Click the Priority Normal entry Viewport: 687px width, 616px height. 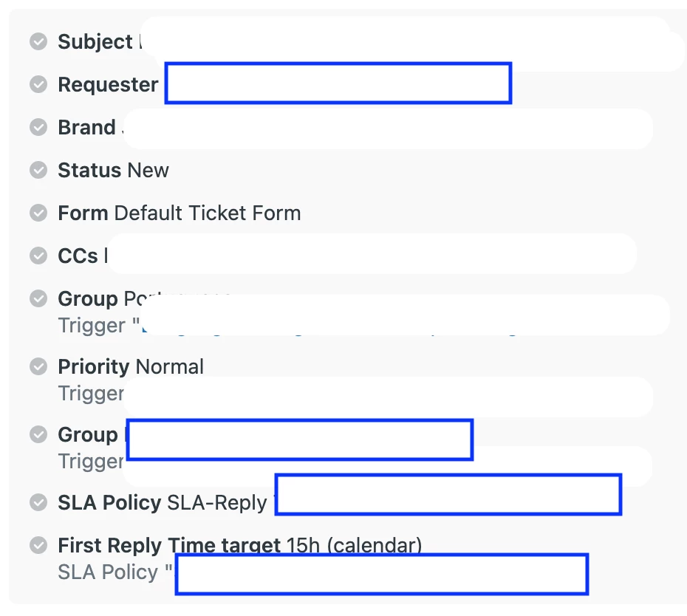131,366
